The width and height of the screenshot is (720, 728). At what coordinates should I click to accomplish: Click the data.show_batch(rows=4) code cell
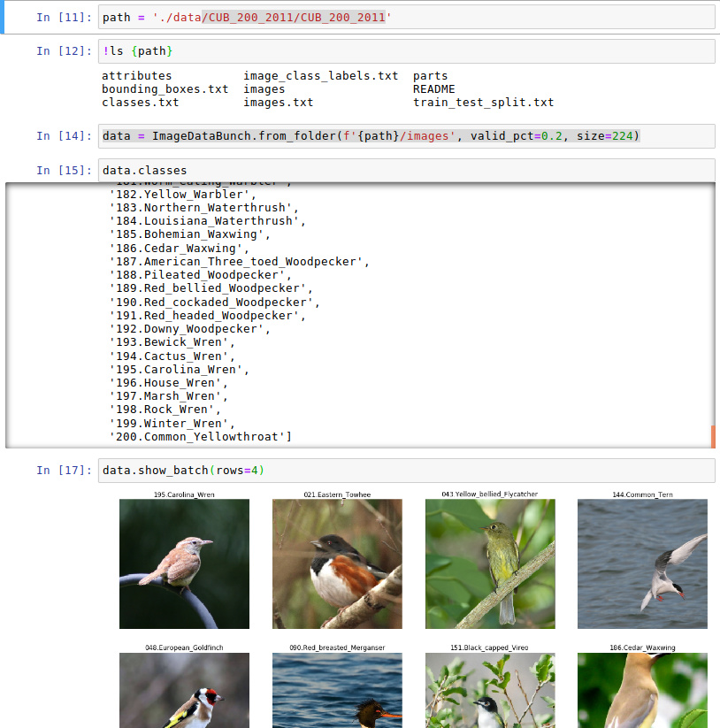click(x=405, y=470)
